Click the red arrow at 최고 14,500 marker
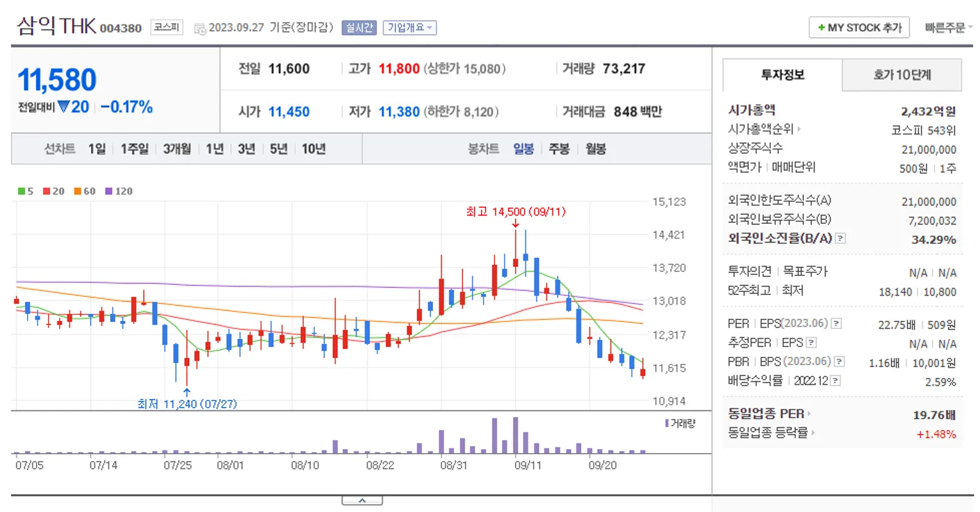Viewport: 980px width, 512px height. 516,223
